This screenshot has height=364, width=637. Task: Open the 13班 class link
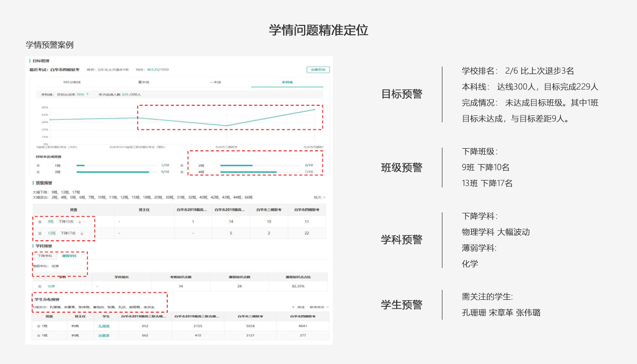[51, 233]
